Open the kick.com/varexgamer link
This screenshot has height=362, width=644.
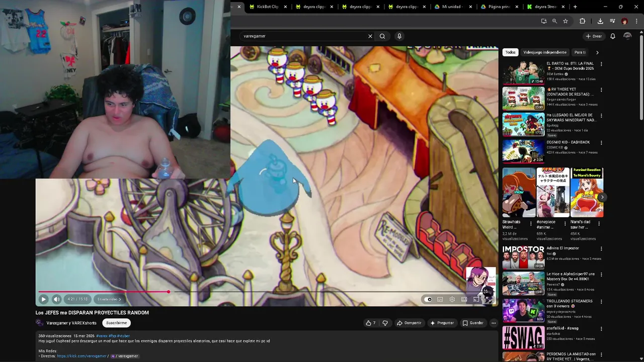(x=82, y=356)
